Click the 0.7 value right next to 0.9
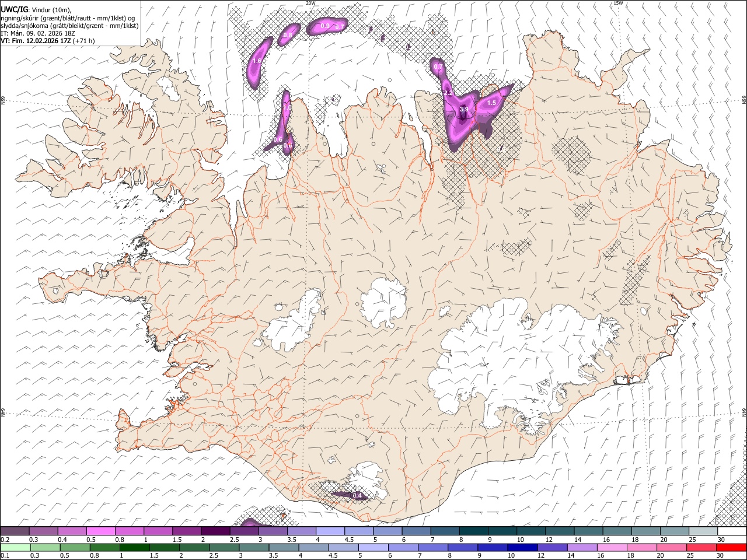The height and width of the screenshot is (560, 747). coord(339,27)
